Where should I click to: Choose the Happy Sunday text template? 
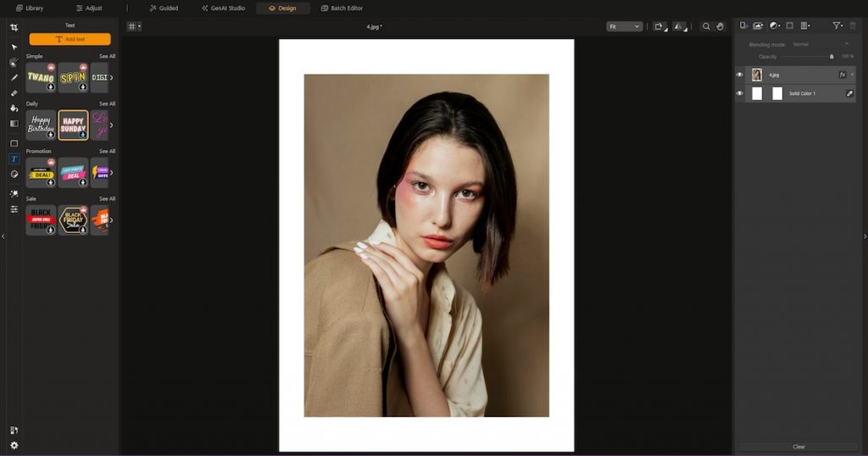tap(73, 125)
